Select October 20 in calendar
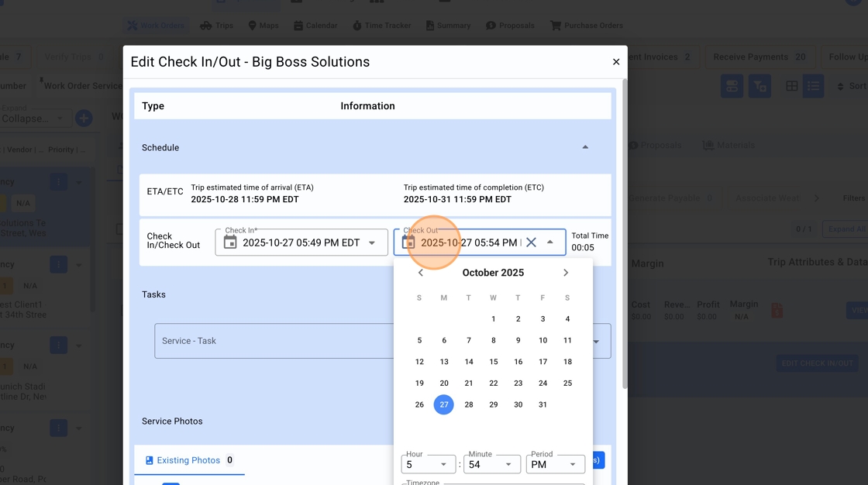This screenshot has width=868, height=485. tap(444, 384)
